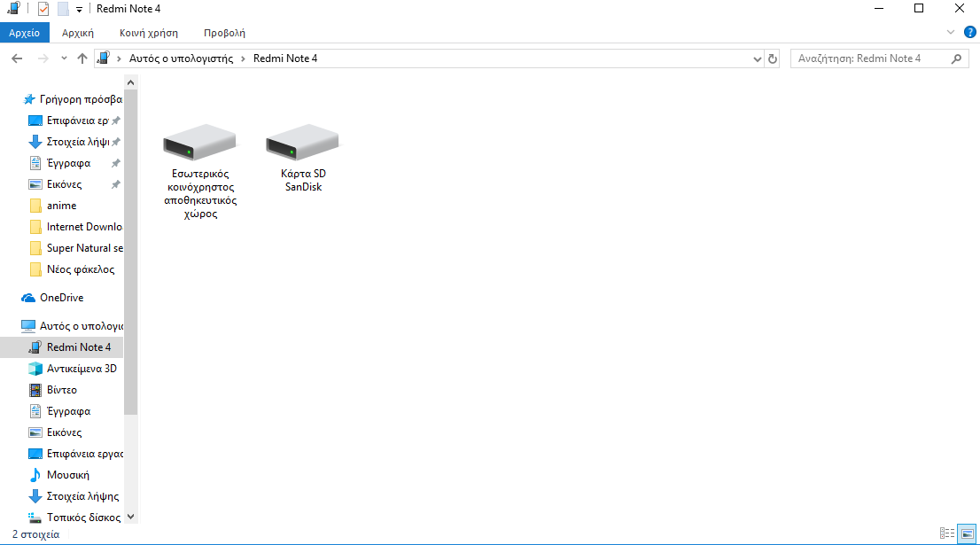This screenshot has width=980, height=545.
Task: Expand the ribbon with the chevron
Action: (952, 33)
